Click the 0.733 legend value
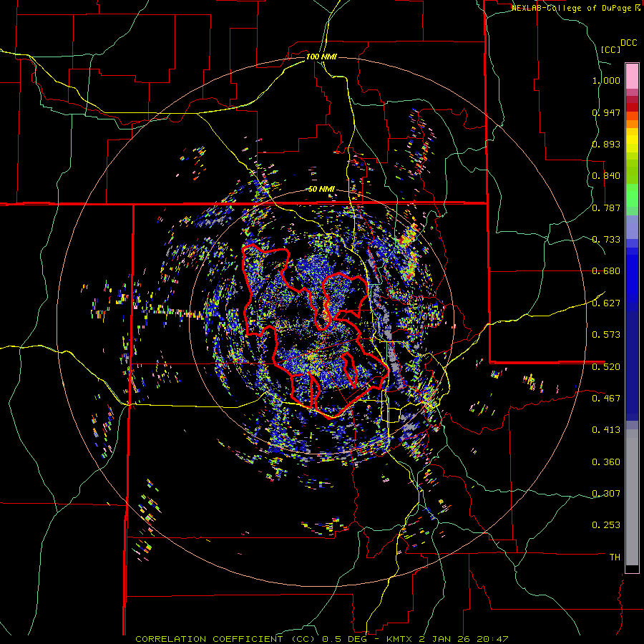644x644 pixels. [606, 240]
